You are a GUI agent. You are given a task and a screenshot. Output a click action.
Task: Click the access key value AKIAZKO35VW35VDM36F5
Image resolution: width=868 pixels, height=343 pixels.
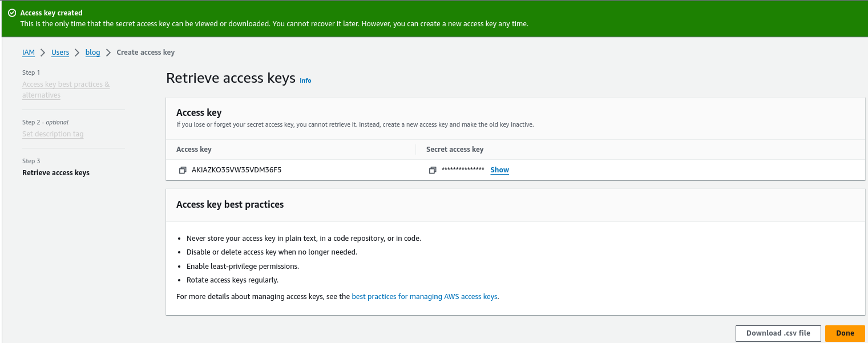coord(236,170)
